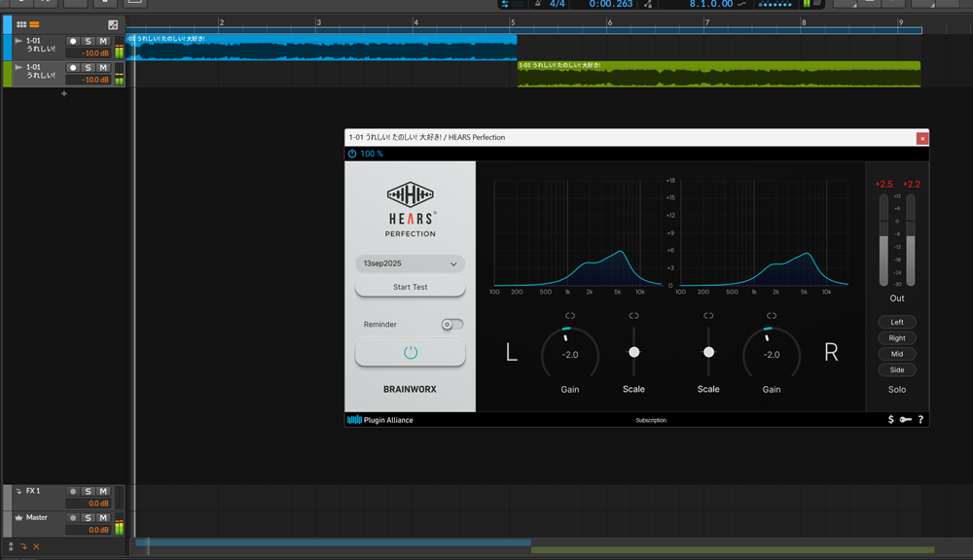
Task: Click the link icon above the left Scale slider
Action: coord(633,316)
